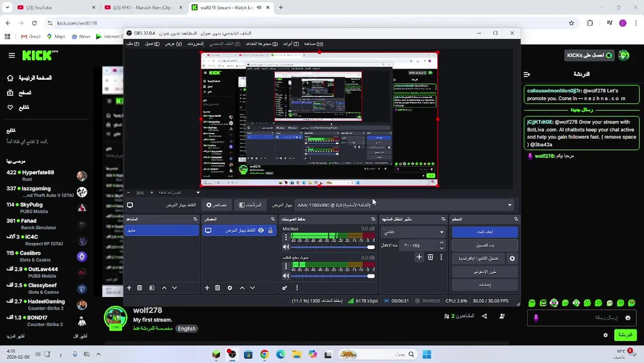The width and height of the screenshot is (644, 363).
Task: Delete selected scene with Scenes trash icon
Action: (x=140, y=288)
